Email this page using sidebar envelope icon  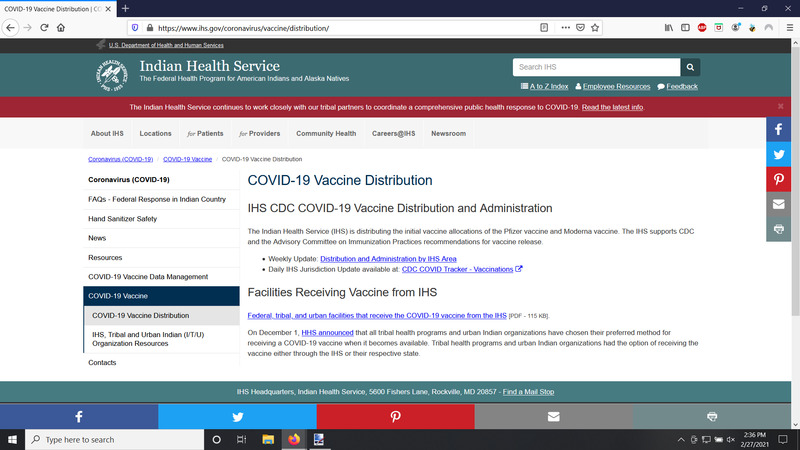click(779, 204)
